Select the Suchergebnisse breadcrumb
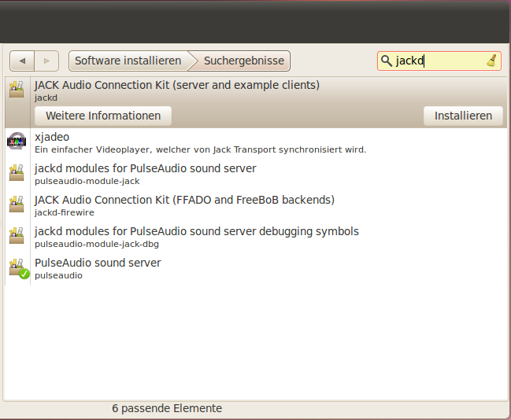The image size is (511, 420). pos(244,61)
